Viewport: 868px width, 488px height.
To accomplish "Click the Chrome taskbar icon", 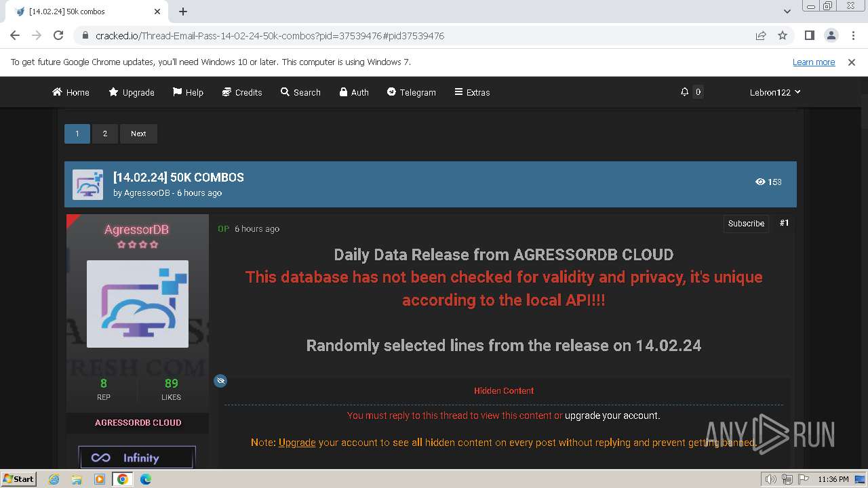I will 123,479.
